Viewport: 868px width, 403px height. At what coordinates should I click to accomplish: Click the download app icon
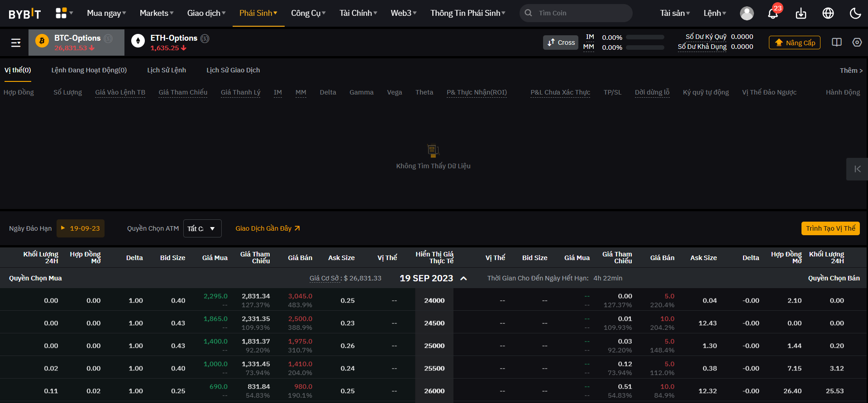801,13
